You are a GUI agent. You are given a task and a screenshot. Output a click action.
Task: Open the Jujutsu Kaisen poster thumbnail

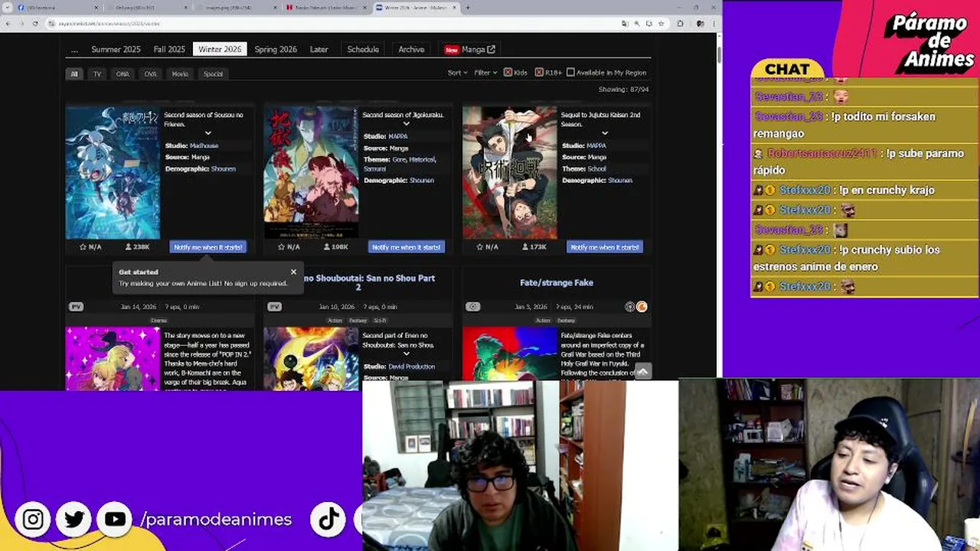click(x=509, y=172)
